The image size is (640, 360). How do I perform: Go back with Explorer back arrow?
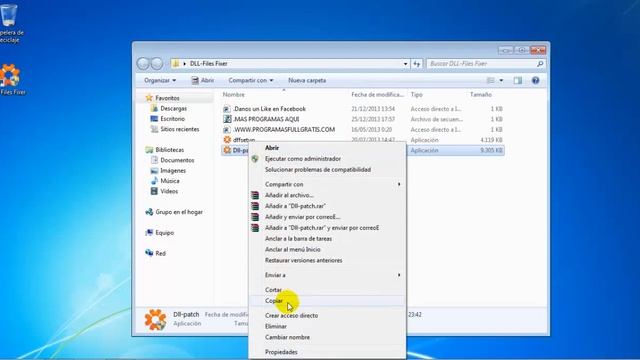click(143, 64)
